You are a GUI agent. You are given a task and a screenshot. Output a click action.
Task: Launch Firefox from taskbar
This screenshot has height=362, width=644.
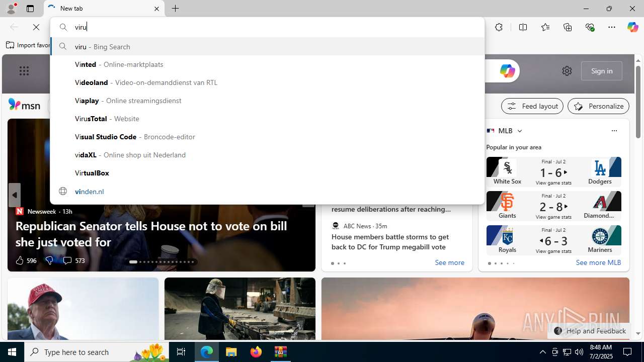(256, 352)
